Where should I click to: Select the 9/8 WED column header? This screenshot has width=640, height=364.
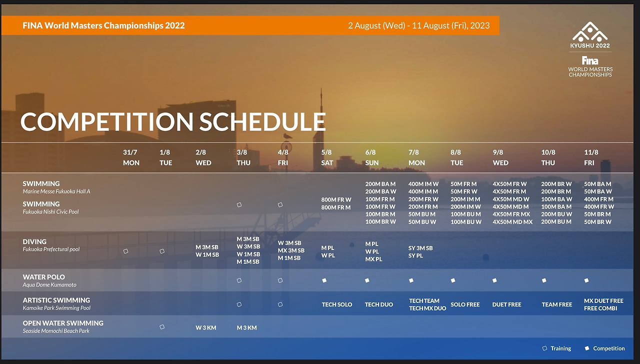[500, 157]
